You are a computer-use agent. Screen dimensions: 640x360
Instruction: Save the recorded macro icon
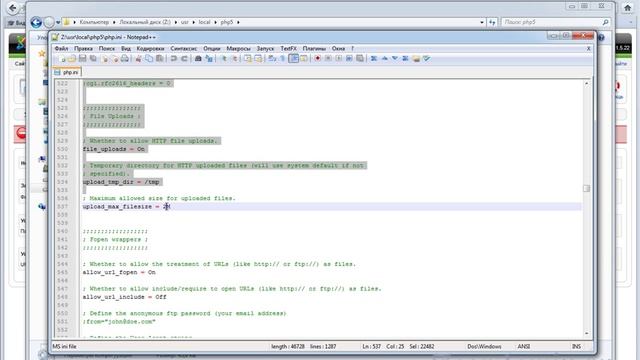[x=360, y=59]
